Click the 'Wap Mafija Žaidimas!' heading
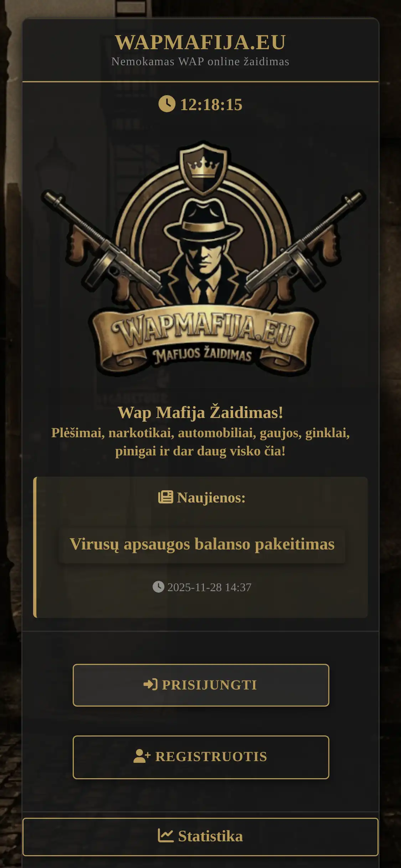Viewport: 401px width, 868px height. (x=200, y=413)
